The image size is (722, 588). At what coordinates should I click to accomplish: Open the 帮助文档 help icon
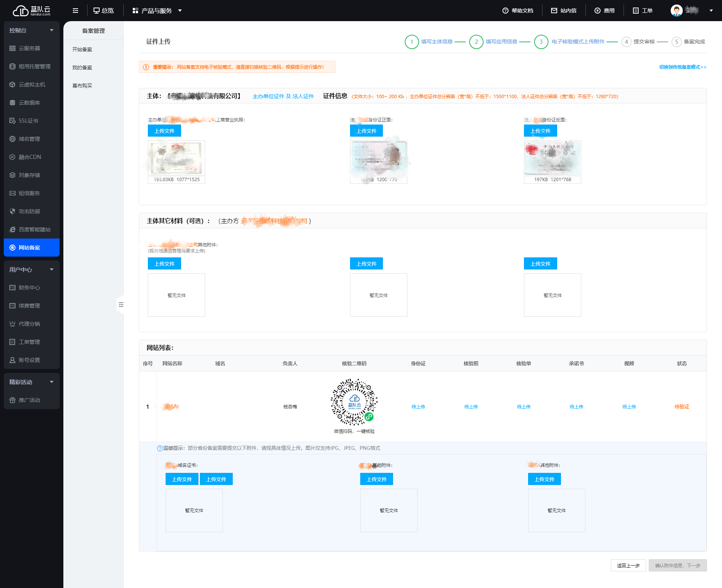coord(505,11)
